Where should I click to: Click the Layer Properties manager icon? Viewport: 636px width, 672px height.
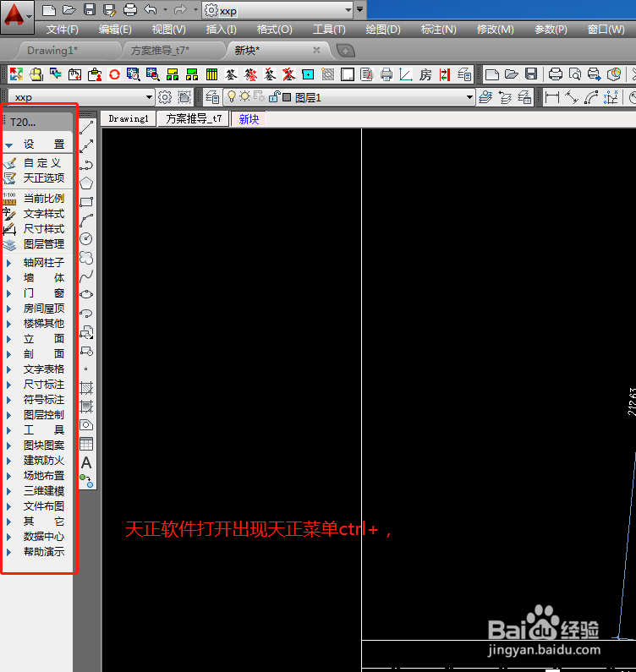point(211,97)
